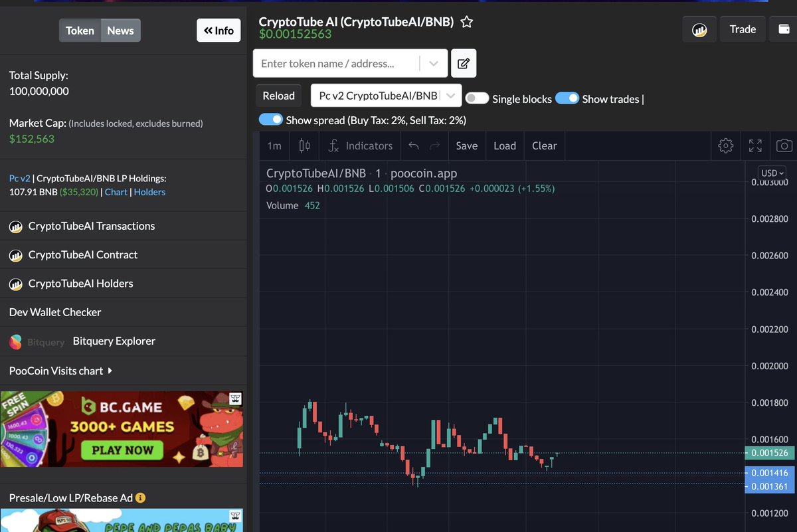Click Load in chart toolbar
Screen dimensions: 797x532
[x=505, y=145]
